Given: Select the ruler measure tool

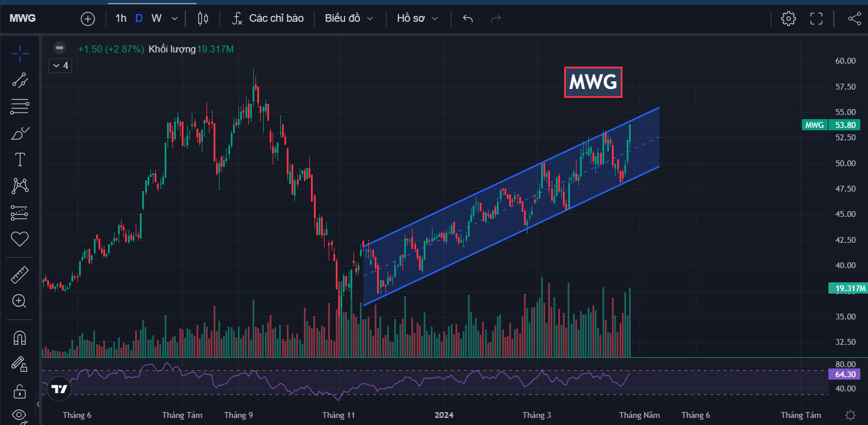Looking at the screenshot, I should (20, 275).
